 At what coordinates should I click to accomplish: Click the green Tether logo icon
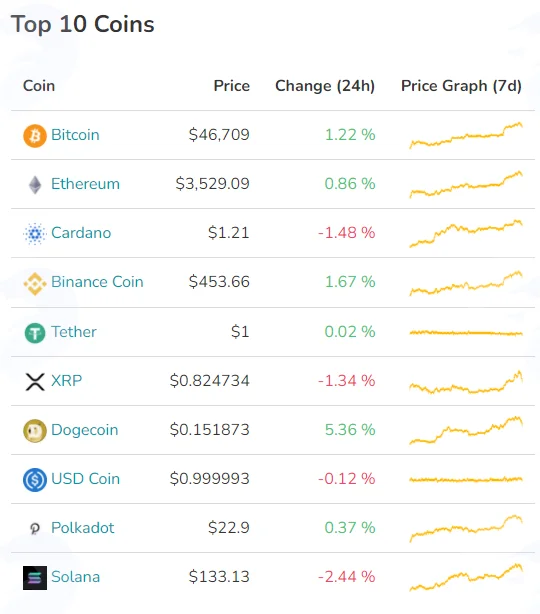point(35,333)
